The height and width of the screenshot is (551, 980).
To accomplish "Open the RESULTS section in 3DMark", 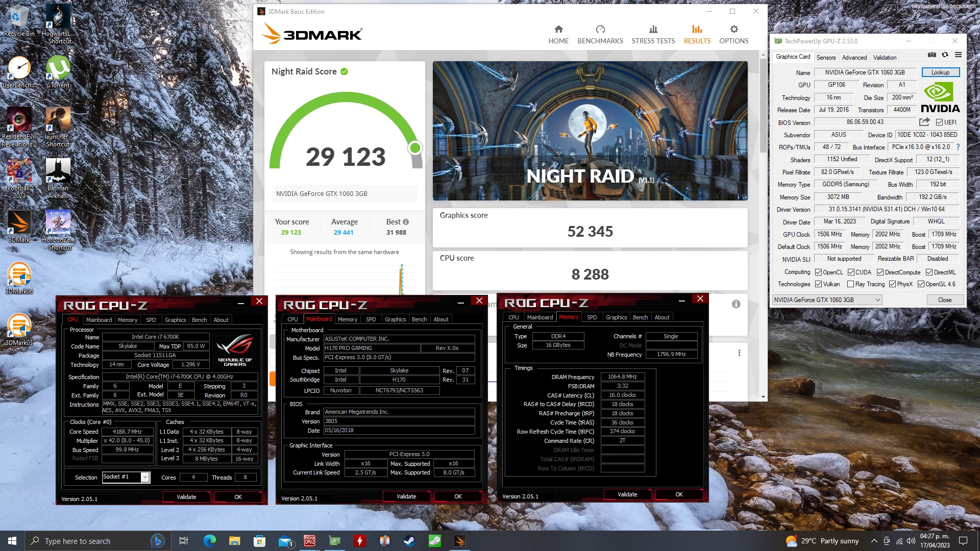I will (x=697, y=35).
